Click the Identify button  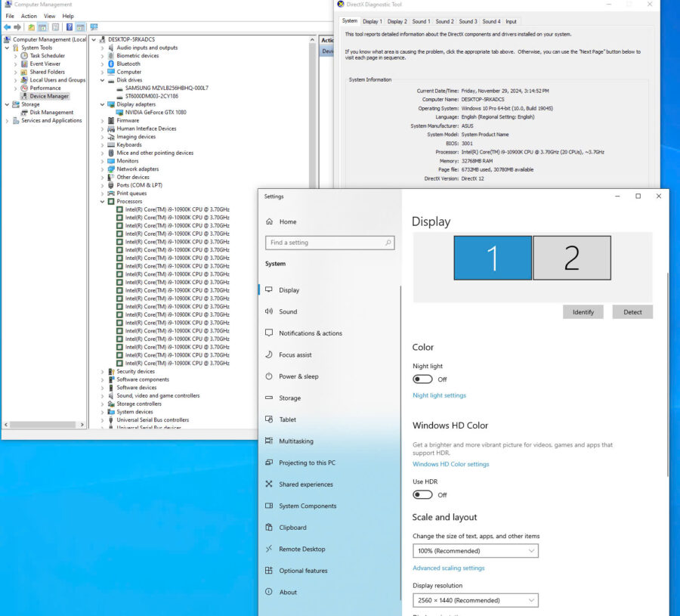(583, 312)
